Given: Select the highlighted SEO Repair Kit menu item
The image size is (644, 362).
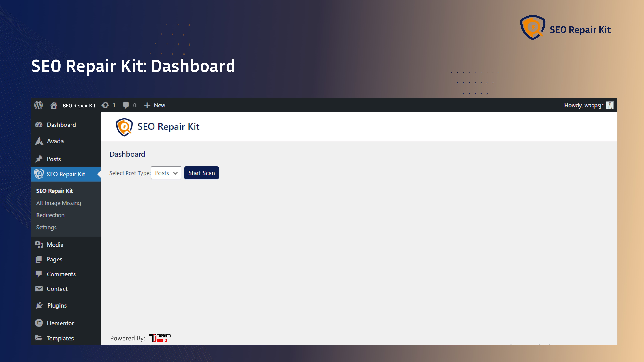Looking at the screenshot, I should [x=66, y=174].
